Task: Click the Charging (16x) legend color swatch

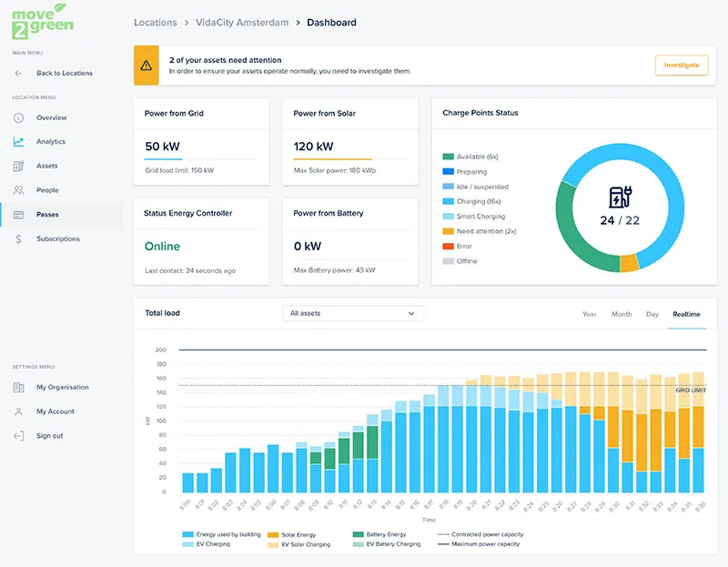Action: (448, 201)
